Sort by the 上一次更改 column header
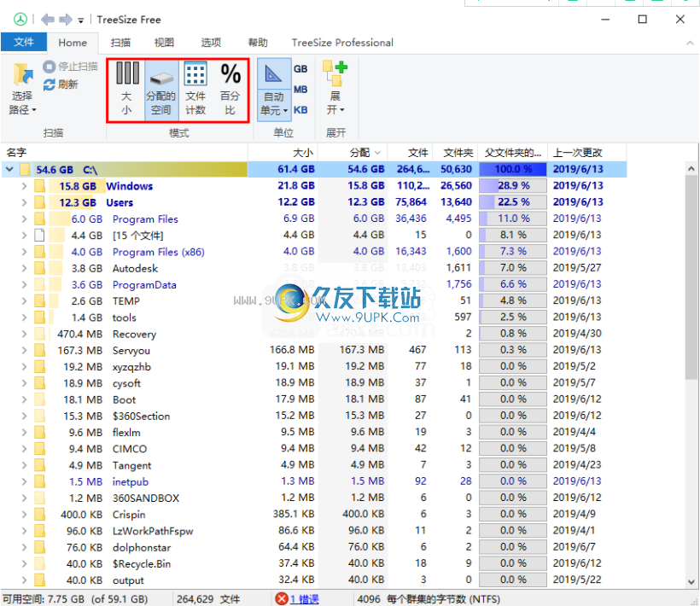 tap(586, 153)
